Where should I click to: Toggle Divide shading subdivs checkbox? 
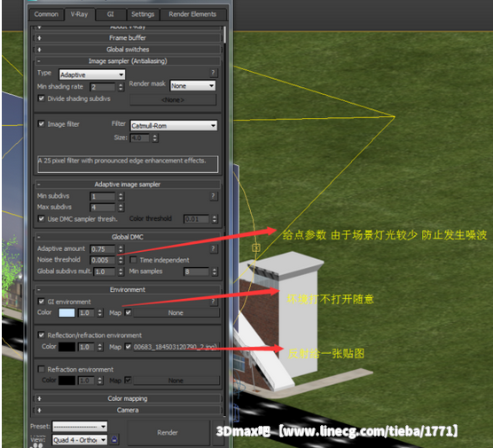pyautogui.click(x=41, y=98)
